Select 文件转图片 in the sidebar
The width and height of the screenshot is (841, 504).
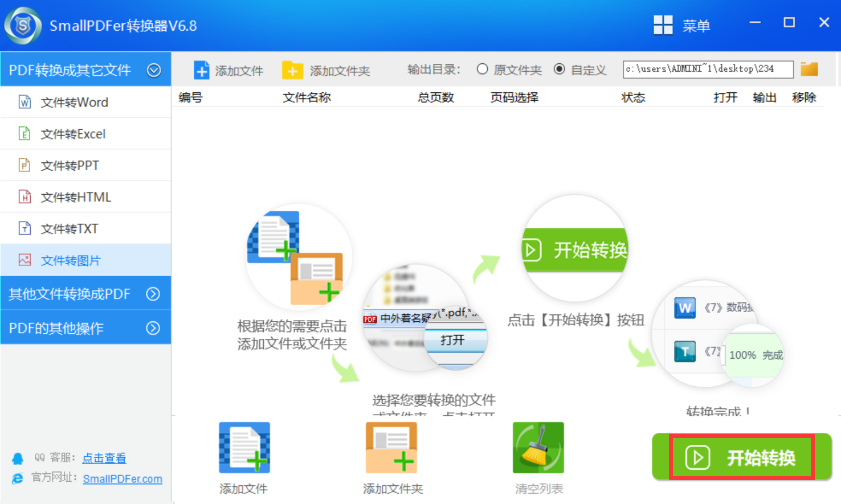click(x=85, y=260)
